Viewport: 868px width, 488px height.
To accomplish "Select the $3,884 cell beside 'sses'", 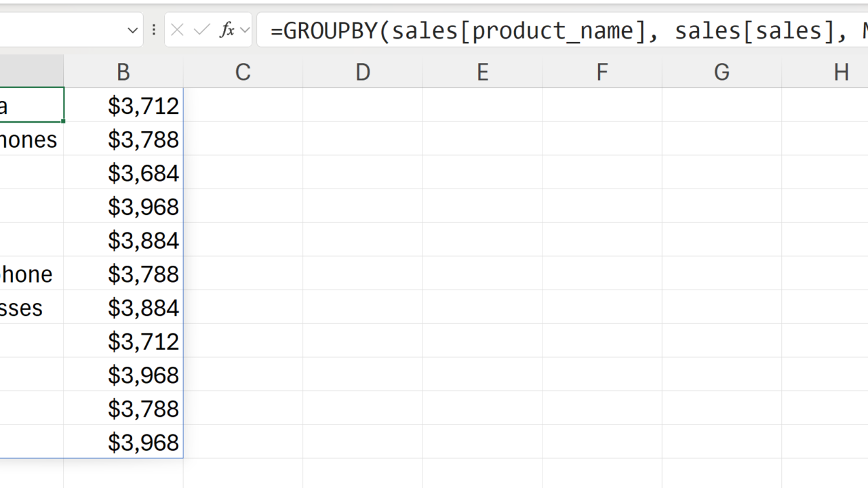I will (124, 308).
